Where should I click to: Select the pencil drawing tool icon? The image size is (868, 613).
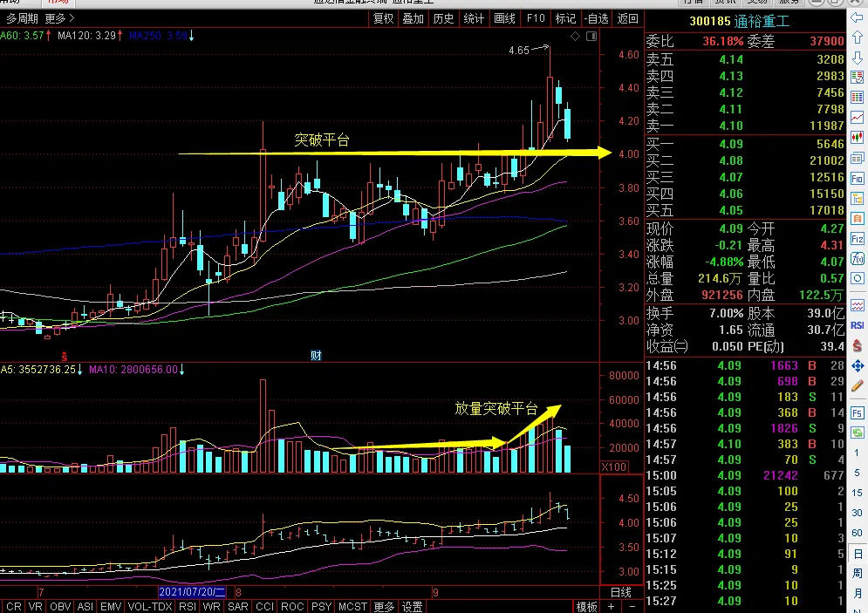click(857, 385)
